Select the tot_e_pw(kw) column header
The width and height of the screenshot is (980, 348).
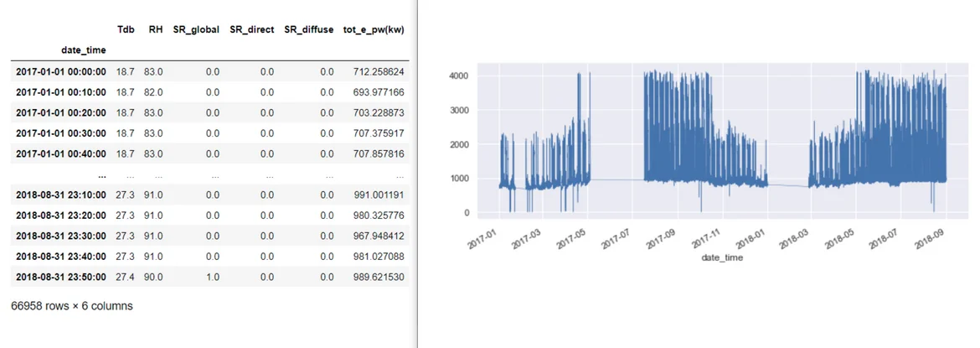(x=374, y=29)
